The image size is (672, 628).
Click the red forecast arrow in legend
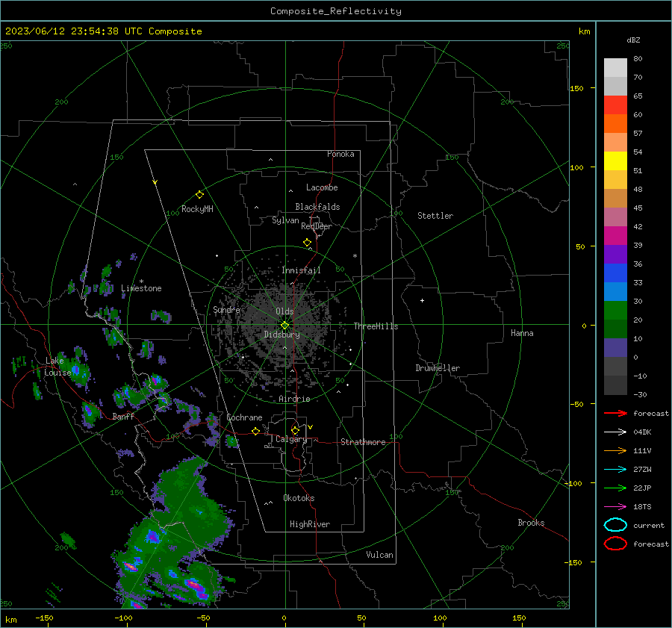pyautogui.click(x=615, y=413)
